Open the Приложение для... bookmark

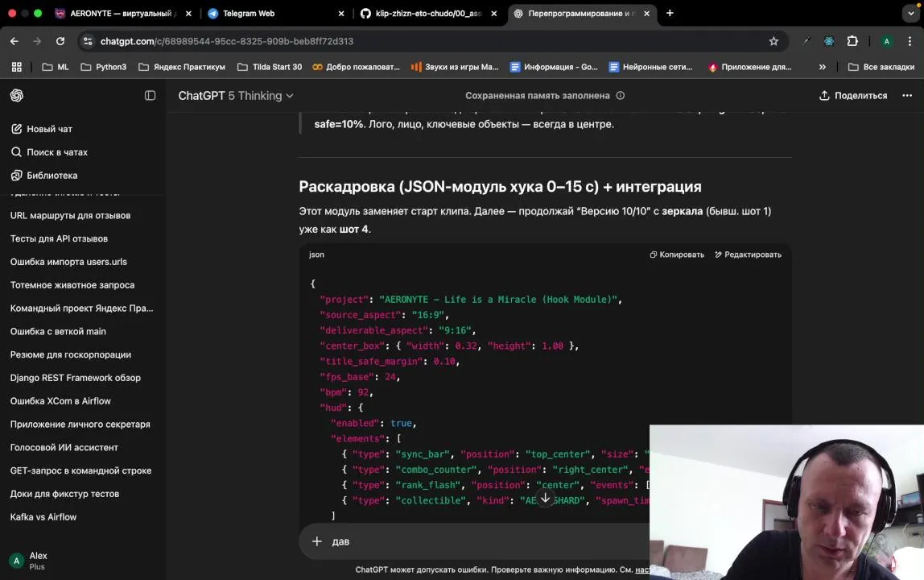click(749, 67)
